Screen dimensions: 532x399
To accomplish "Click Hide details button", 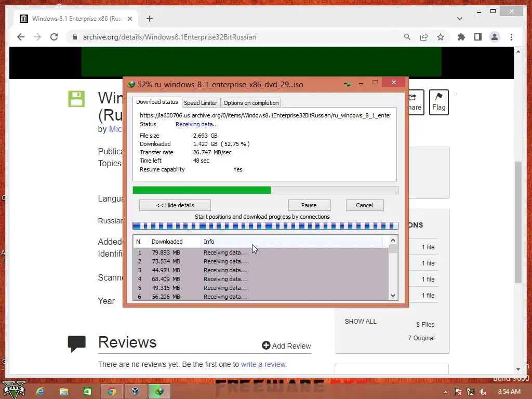I will coord(175,205).
